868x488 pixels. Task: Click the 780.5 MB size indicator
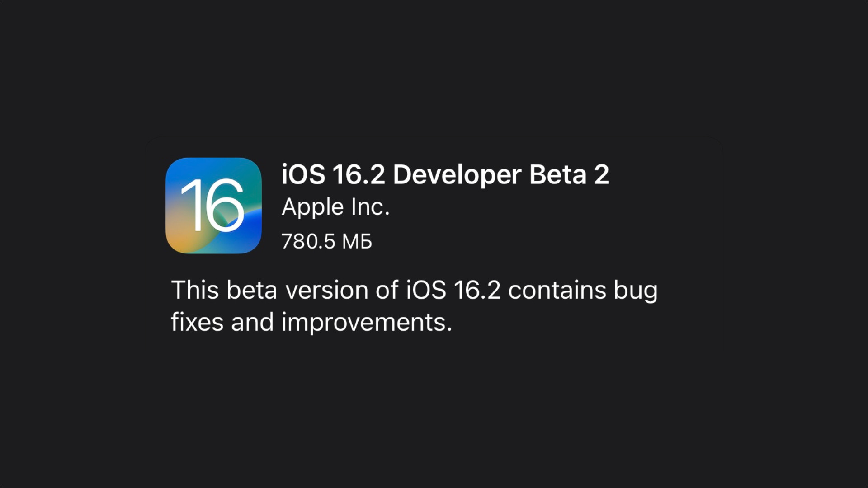326,241
